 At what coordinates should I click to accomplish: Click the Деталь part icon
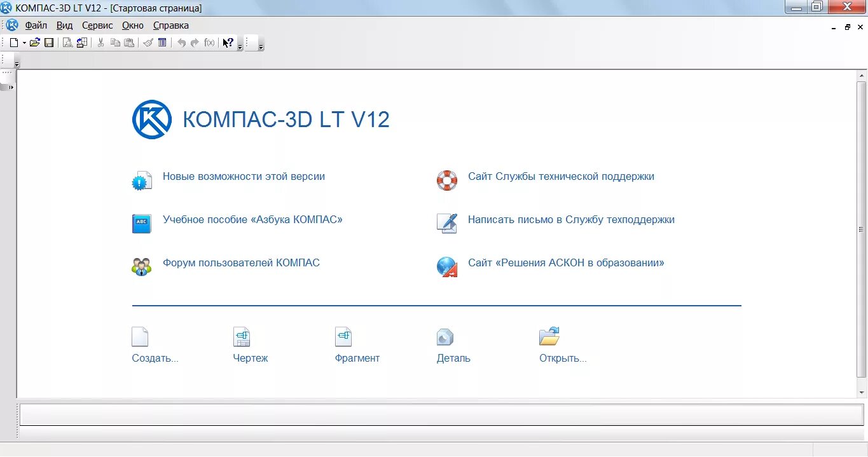pos(445,337)
